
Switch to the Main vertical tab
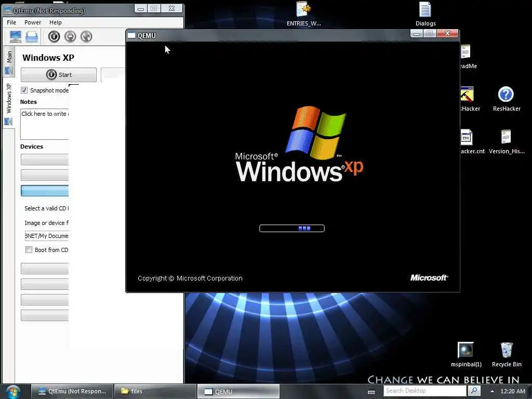click(x=9, y=62)
